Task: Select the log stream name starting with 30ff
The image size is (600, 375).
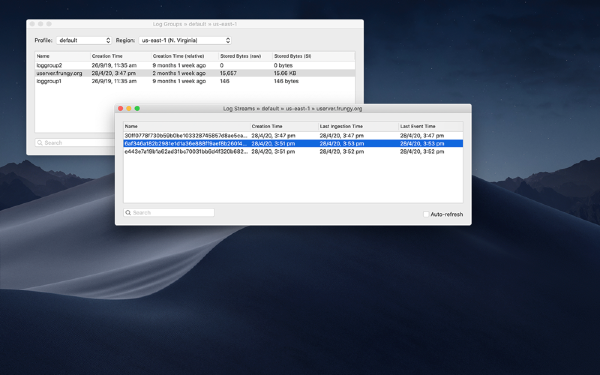Action: (x=186, y=136)
